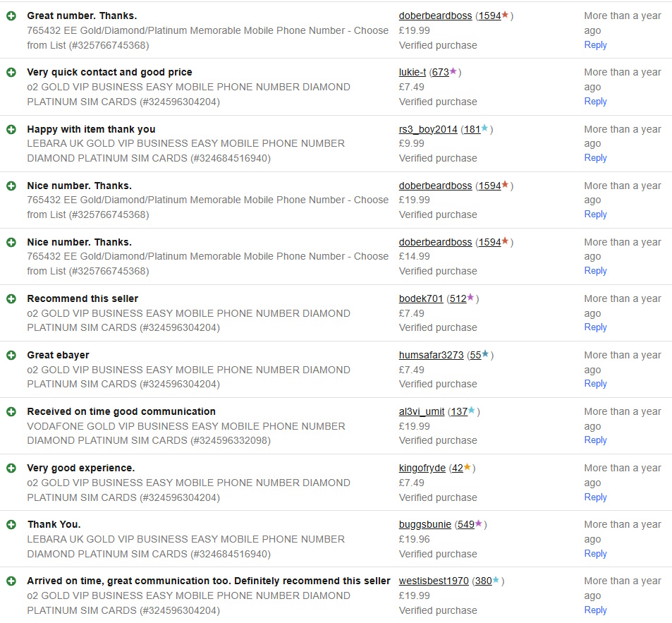Reply to the "Great number. Thanks." feedback
This screenshot has width=672, height=623.
click(595, 44)
